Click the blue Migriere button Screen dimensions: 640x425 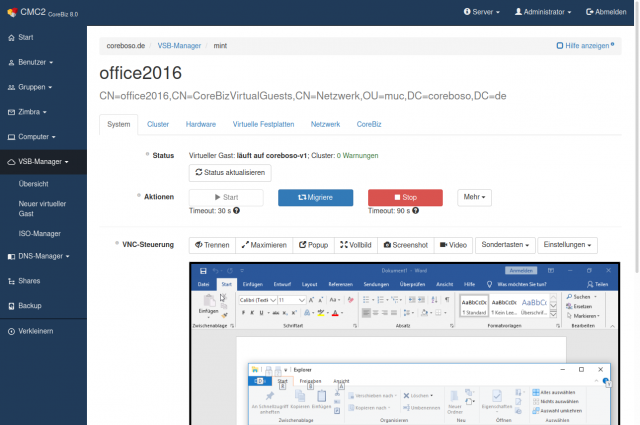(316, 198)
